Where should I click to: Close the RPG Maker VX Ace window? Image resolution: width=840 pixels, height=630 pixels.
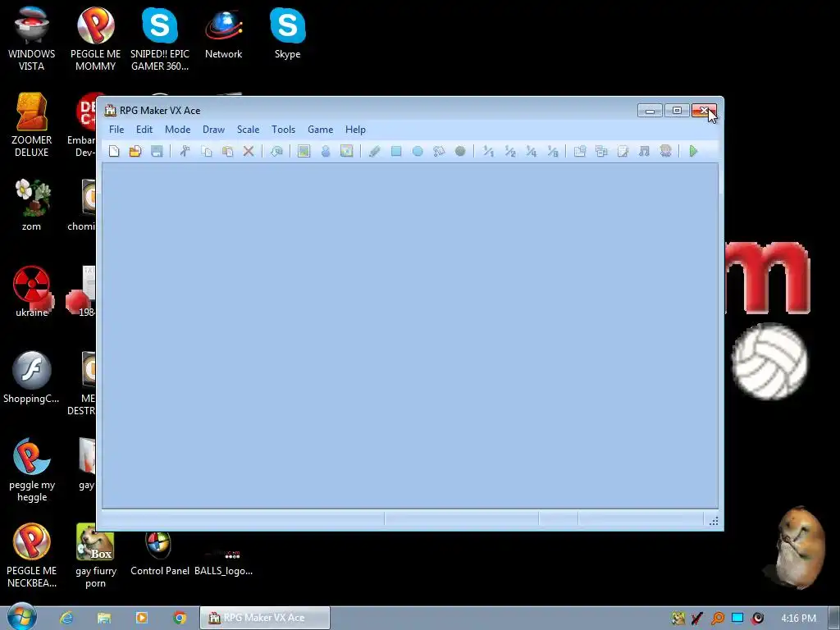(704, 111)
